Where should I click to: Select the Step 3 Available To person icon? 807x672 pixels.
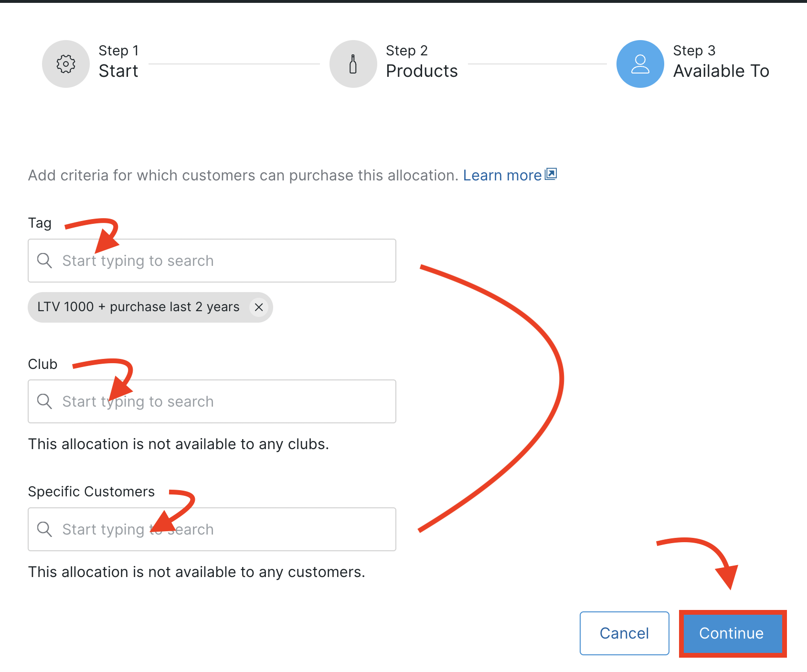pos(640,63)
